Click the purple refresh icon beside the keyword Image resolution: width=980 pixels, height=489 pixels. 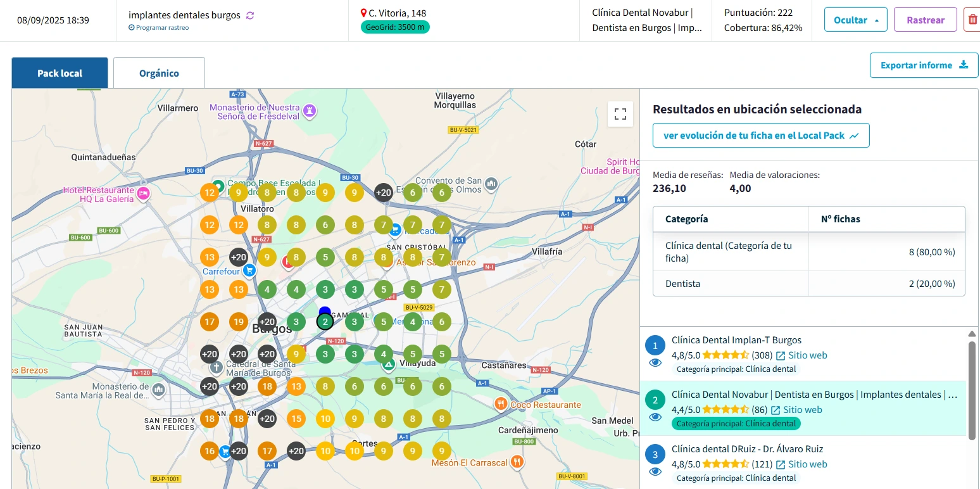250,15
